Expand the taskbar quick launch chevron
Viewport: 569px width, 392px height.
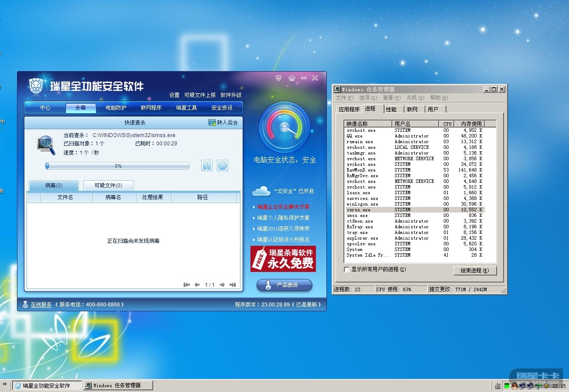(x=5, y=385)
